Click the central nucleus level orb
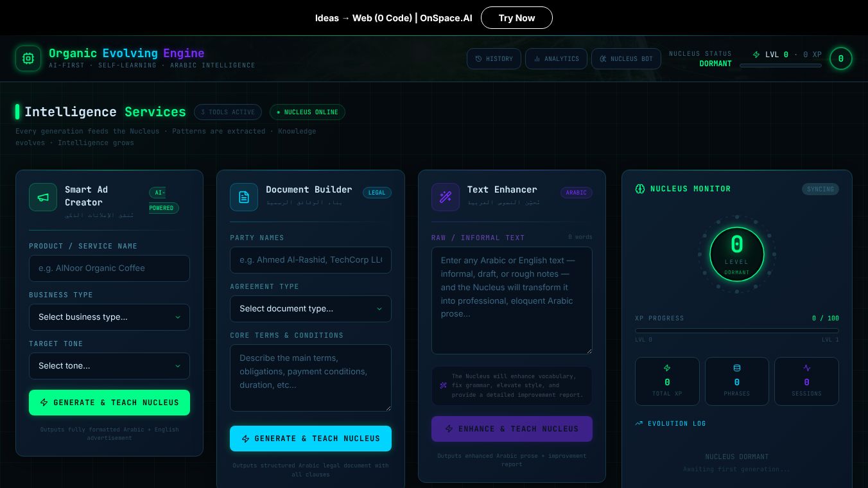This screenshot has height=488, width=868. pyautogui.click(x=737, y=254)
